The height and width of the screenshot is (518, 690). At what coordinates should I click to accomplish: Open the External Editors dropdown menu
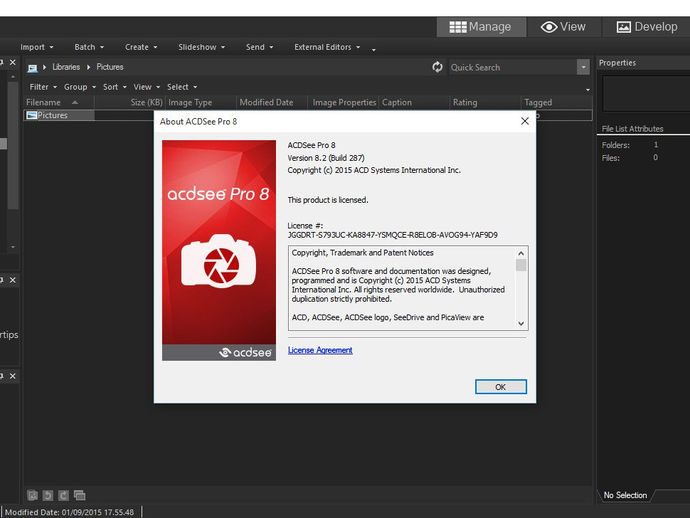(x=327, y=47)
